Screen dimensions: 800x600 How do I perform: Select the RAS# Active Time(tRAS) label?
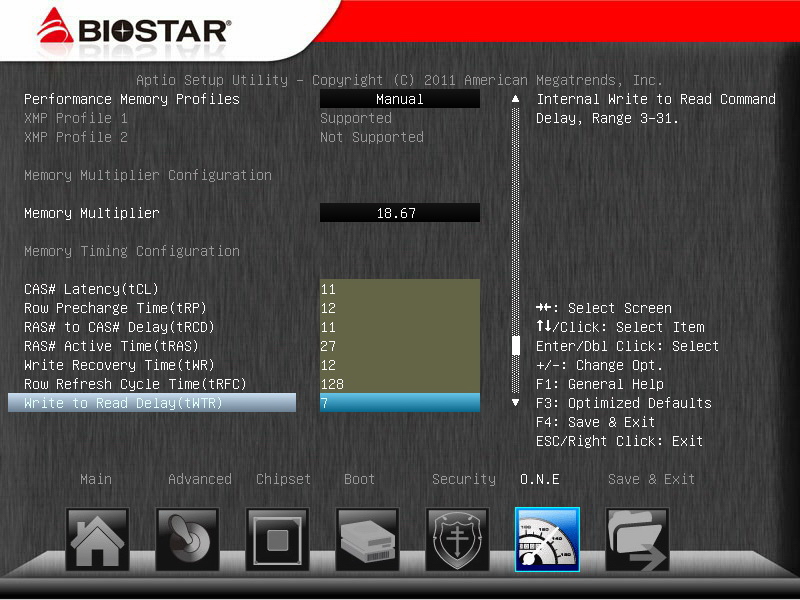pyautogui.click(x=111, y=346)
